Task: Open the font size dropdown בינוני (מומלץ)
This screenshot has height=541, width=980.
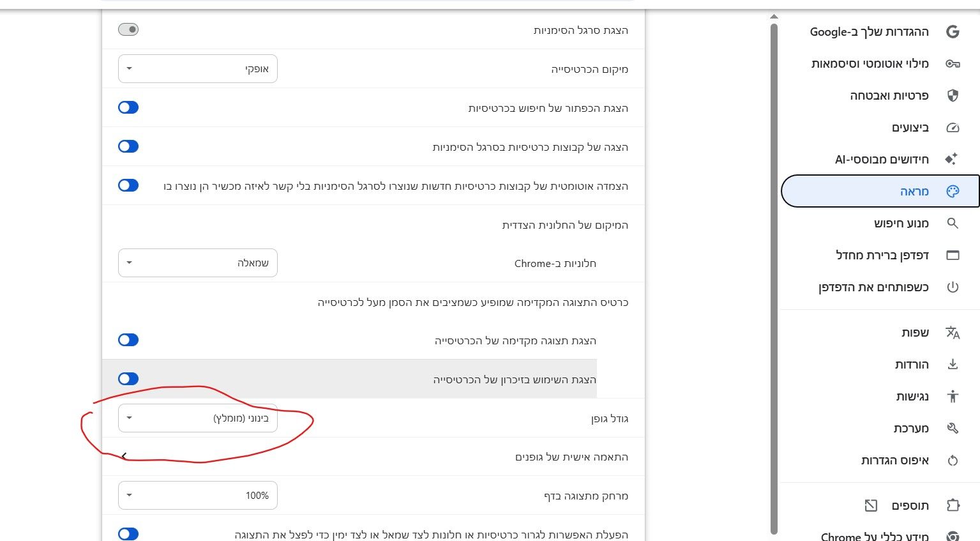Action: [x=198, y=418]
